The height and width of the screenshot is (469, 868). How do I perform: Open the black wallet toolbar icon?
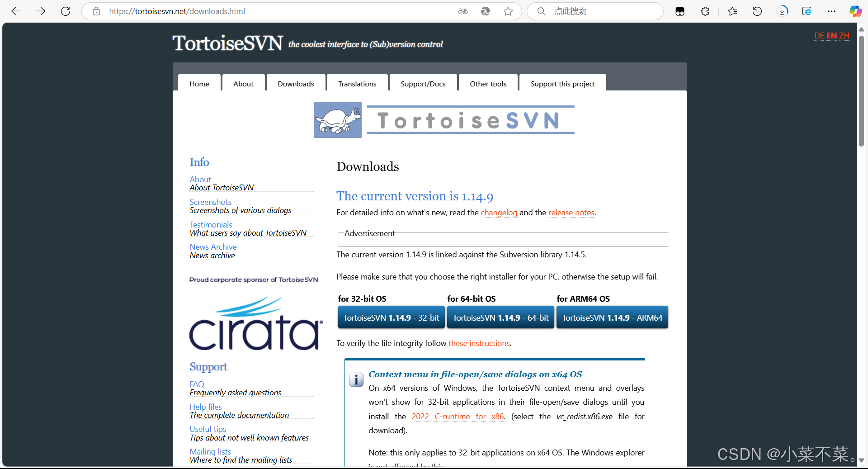[680, 11]
